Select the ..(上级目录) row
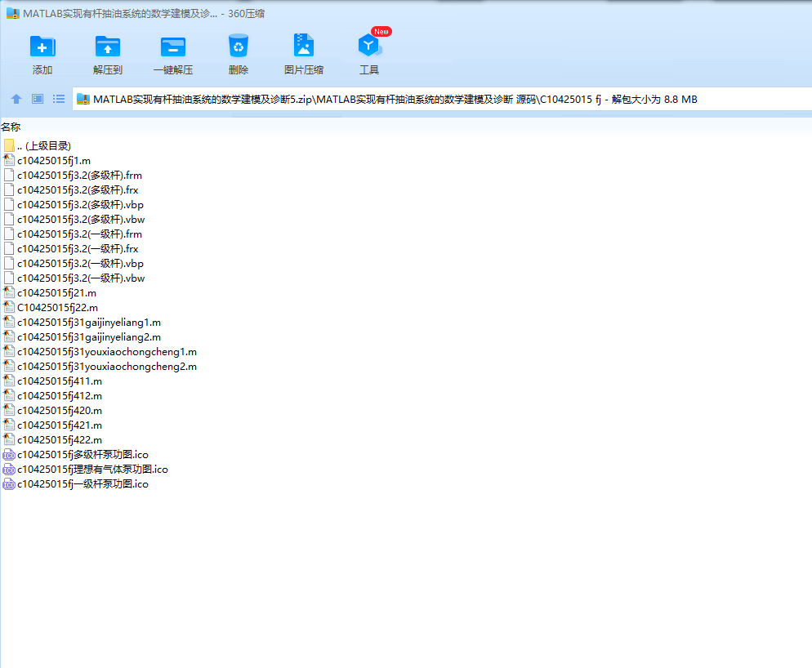This screenshot has width=812, height=668. point(37,145)
